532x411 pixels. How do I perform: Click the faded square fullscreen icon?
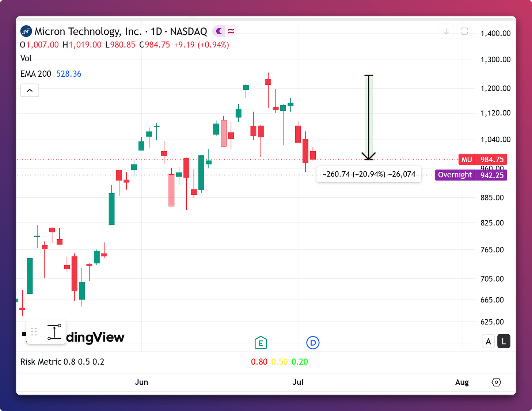click(x=464, y=31)
